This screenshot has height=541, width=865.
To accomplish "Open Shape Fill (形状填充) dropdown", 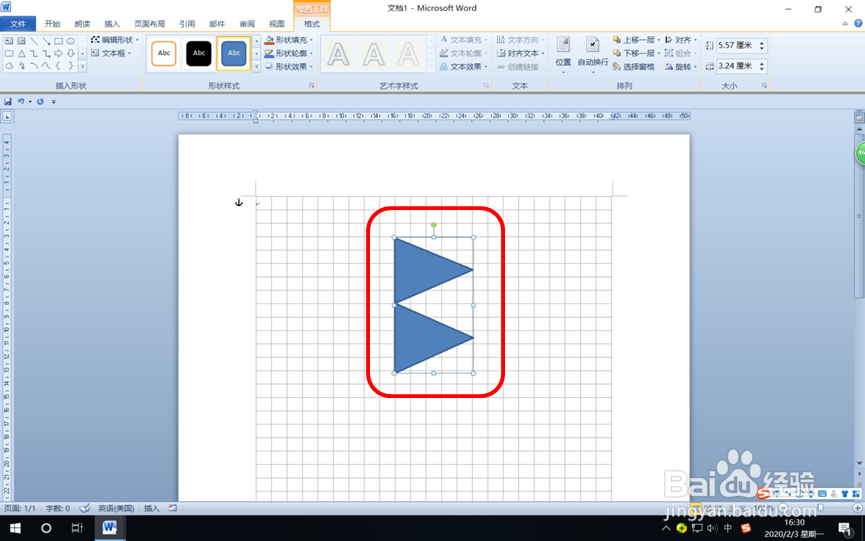I will (x=289, y=40).
